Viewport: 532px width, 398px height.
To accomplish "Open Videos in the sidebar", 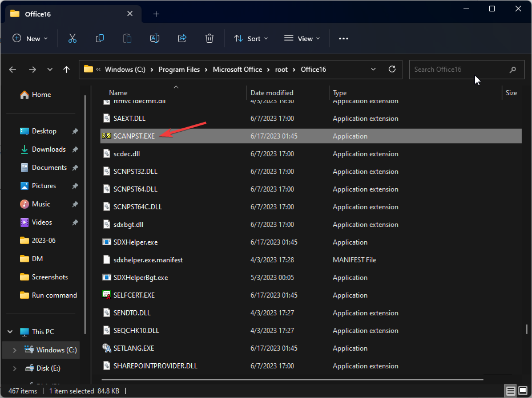I will click(x=42, y=222).
